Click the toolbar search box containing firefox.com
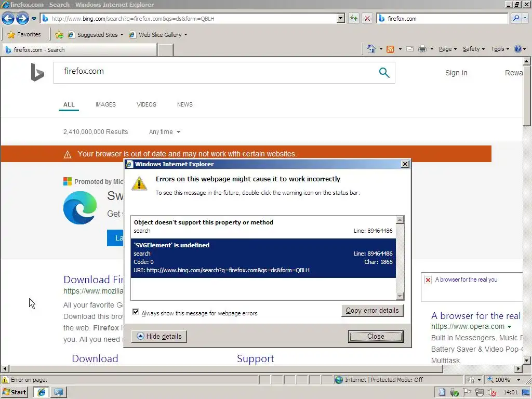This screenshot has width=532, height=399. click(x=442, y=19)
